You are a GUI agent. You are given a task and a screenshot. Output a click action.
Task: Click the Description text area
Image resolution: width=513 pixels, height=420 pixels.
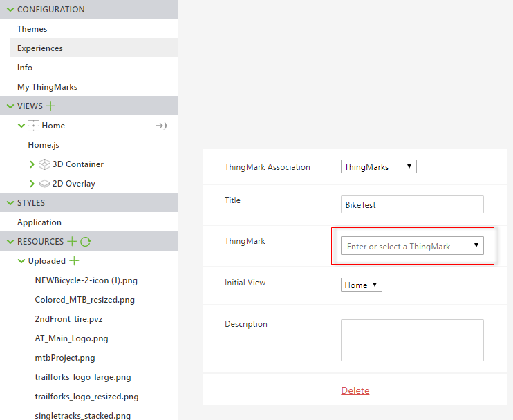[x=412, y=340]
